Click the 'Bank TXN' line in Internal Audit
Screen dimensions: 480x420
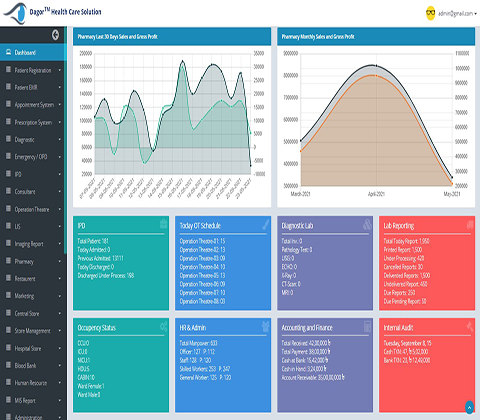[407, 360]
